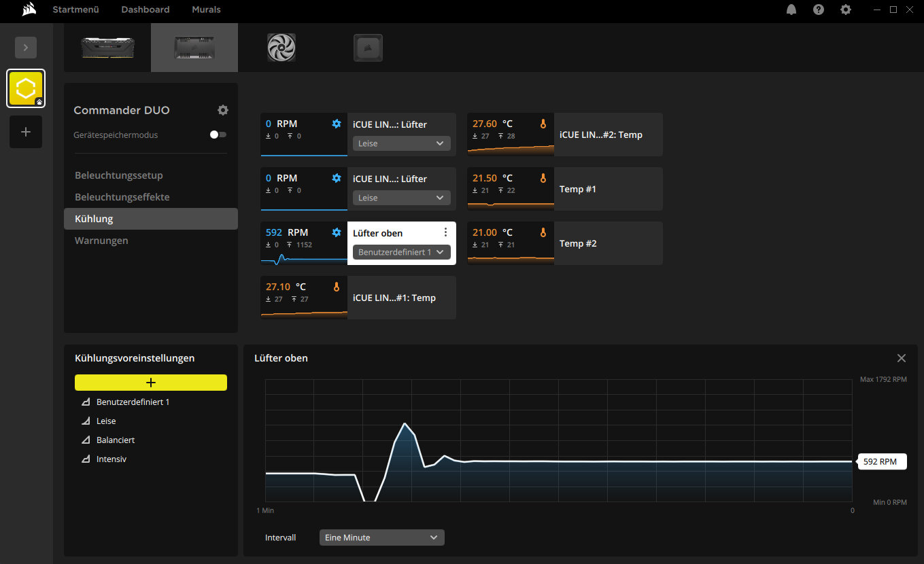Open iCUE settings gear in title bar
Screen dimensions: 924x564
846,10
